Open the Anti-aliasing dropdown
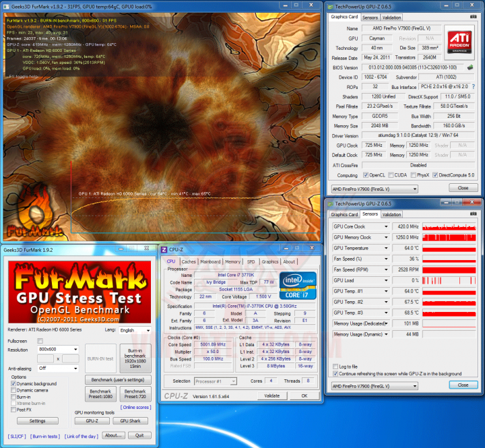 coord(58,369)
